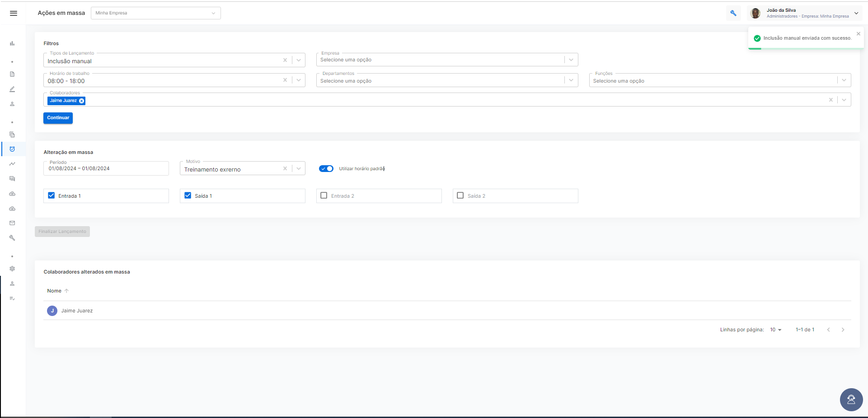This screenshot has height=418, width=868.
Task: Check the Saída 2 checkbox
Action: tap(460, 195)
